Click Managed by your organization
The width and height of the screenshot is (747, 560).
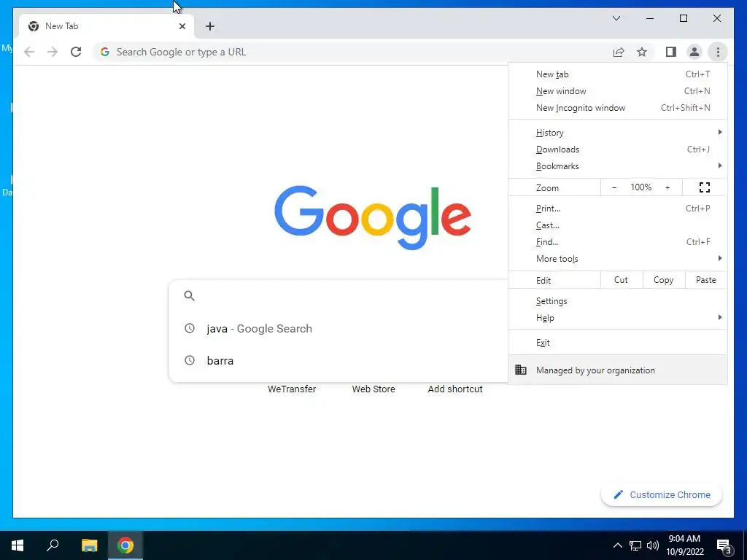[618, 370]
